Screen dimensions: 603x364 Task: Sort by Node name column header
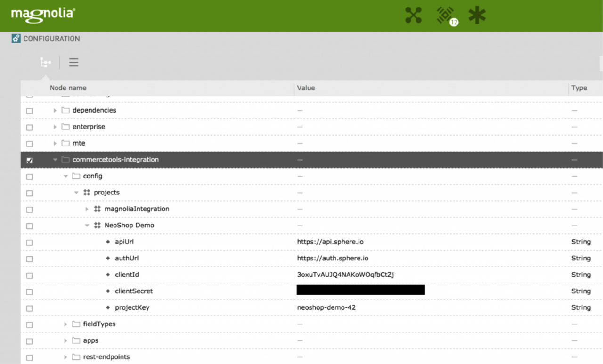(68, 88)
